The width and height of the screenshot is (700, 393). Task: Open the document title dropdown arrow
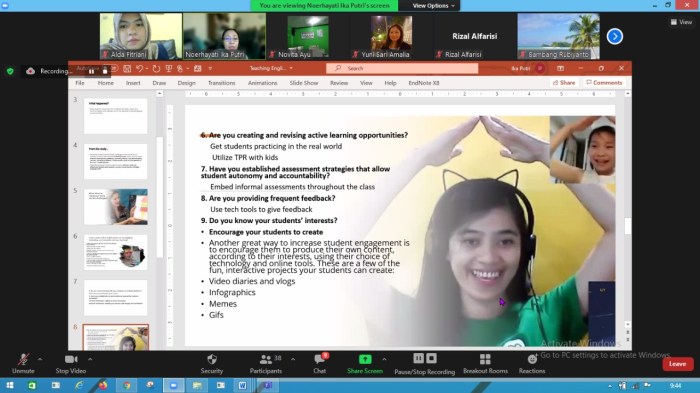click(291, 68)
